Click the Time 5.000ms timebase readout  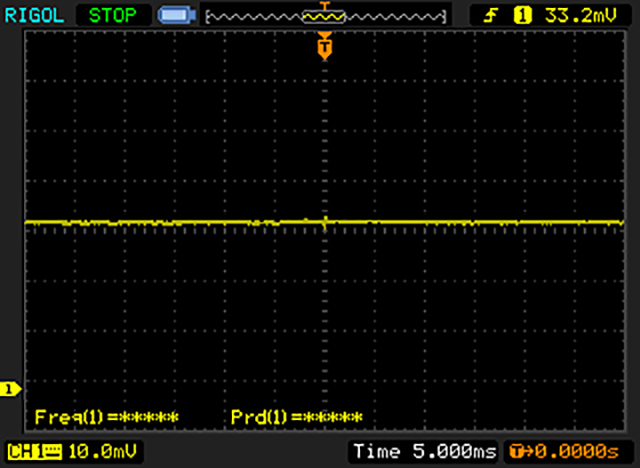[424, 451]
